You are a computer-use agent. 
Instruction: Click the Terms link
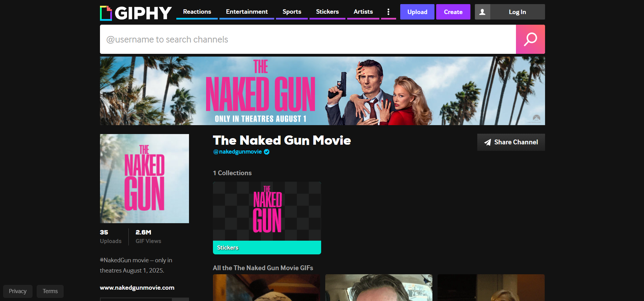[x=50, y=291]
